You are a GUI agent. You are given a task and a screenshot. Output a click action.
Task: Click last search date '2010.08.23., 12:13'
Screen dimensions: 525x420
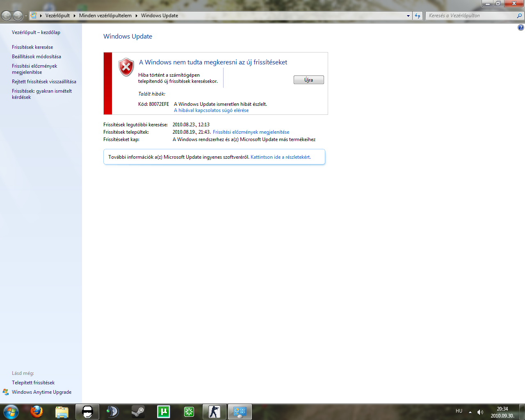tap(191, 125)
